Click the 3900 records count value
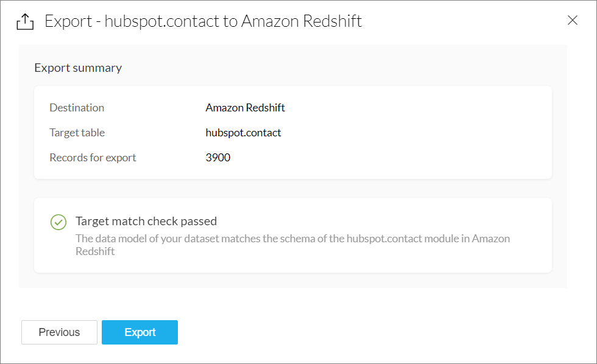The image size is (597, 364). 218,158
